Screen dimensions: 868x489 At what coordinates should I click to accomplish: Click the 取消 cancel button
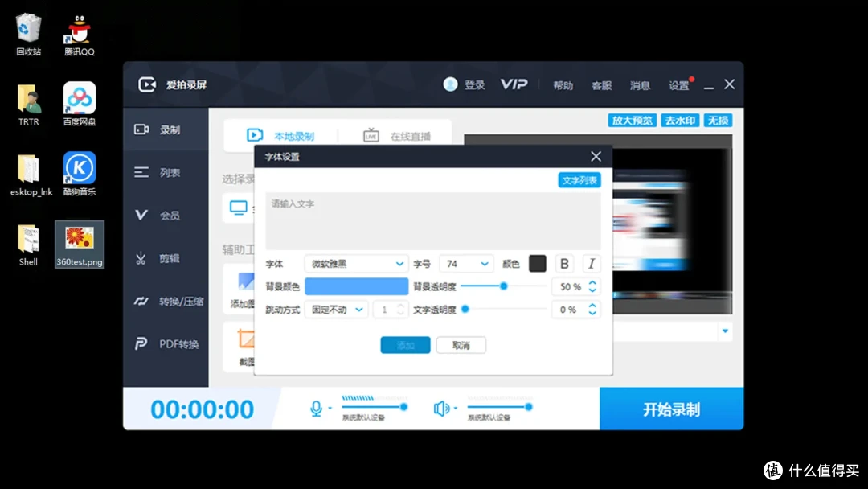point(461,345)
